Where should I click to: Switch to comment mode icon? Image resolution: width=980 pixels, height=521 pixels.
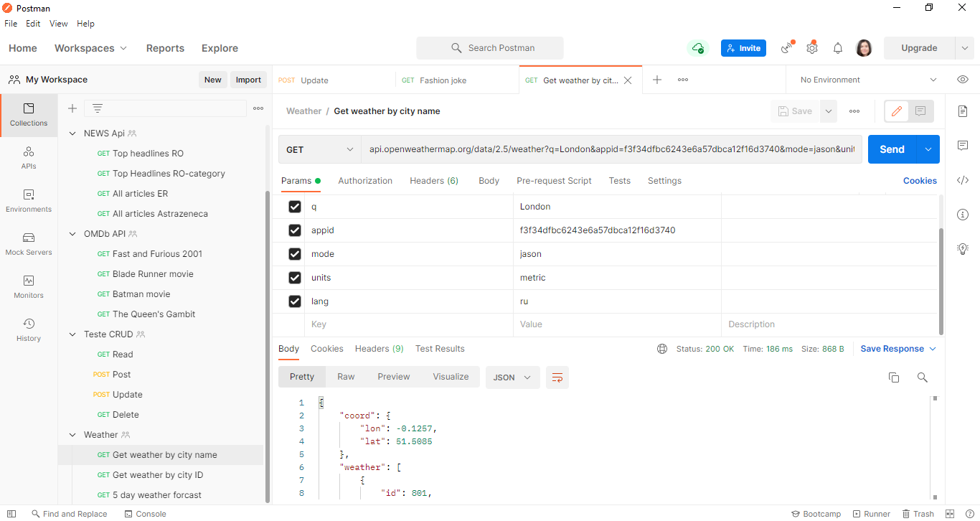[x=921, y=111]
